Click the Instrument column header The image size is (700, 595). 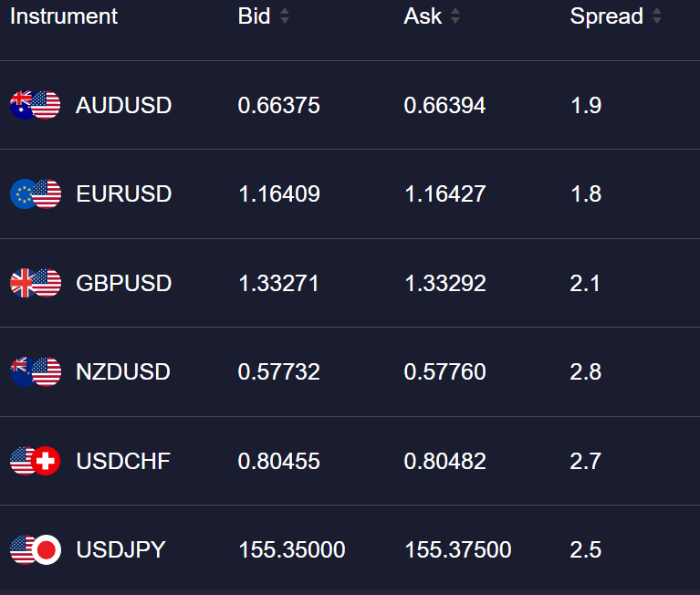(x=64, y=16)
